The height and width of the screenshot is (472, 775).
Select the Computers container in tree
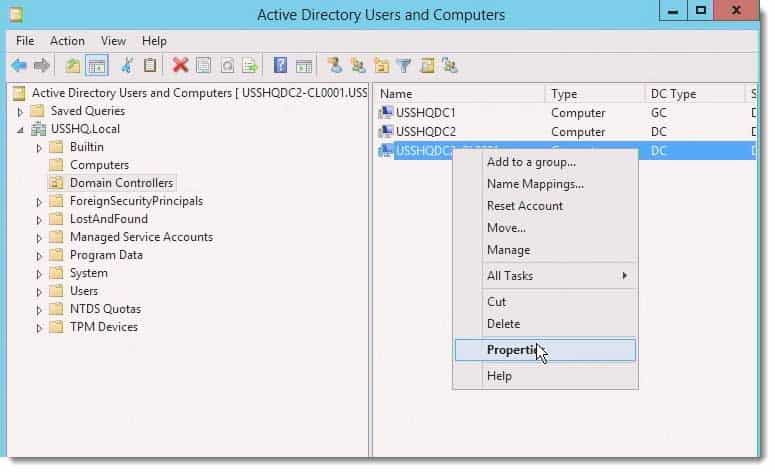coord(99,165)
